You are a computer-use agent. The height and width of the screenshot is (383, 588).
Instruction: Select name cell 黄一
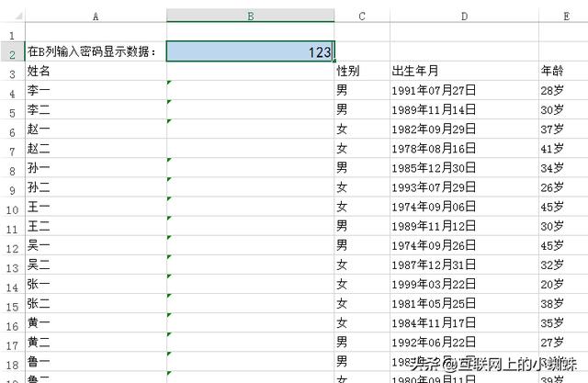click(x=96, y=323)
